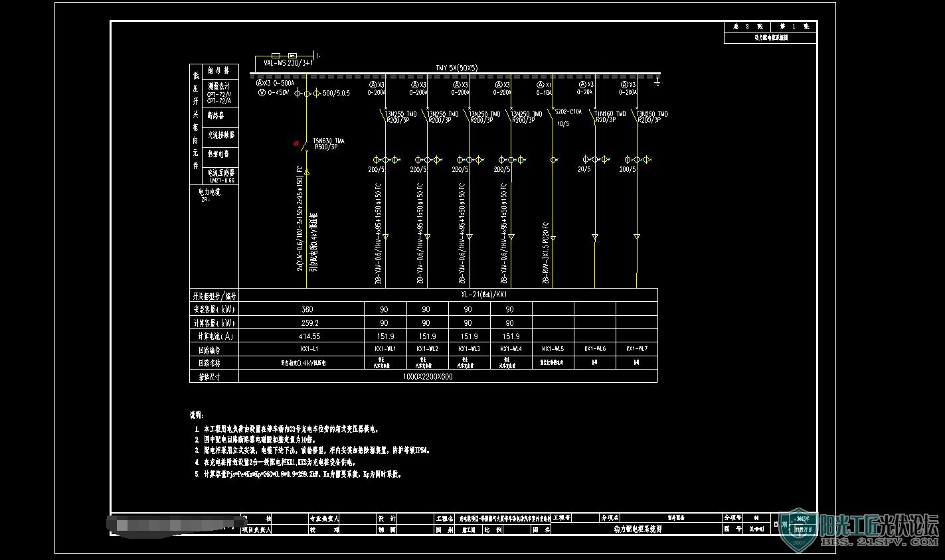
Task: Select the 动力配电柜系统图 label in the top-right box
Action: (x=770, y=38)
